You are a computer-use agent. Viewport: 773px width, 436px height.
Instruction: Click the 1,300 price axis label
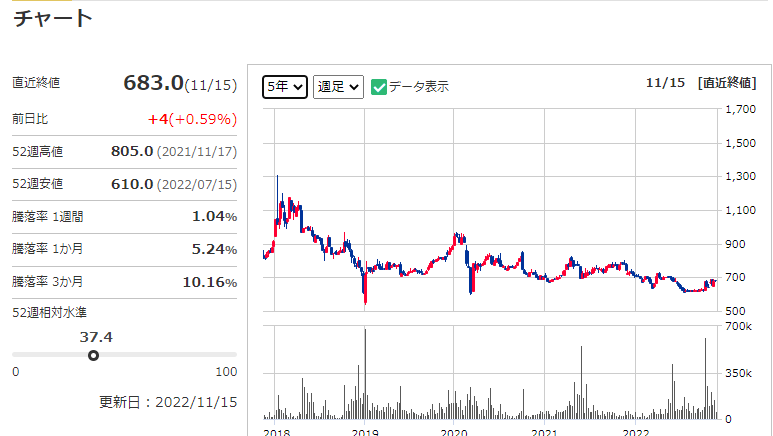pyautogui.click(x=740, y=177)
